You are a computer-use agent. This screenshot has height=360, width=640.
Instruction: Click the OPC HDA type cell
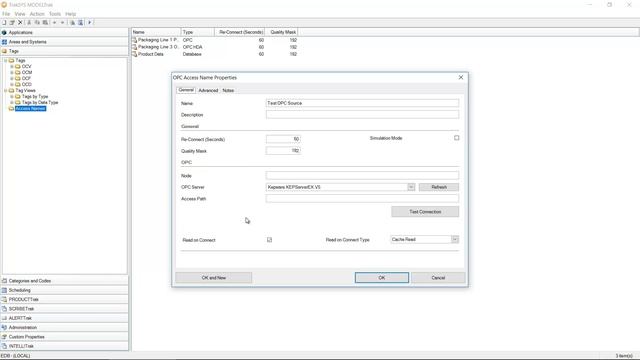pyautogui.click(x=192, y=47)
